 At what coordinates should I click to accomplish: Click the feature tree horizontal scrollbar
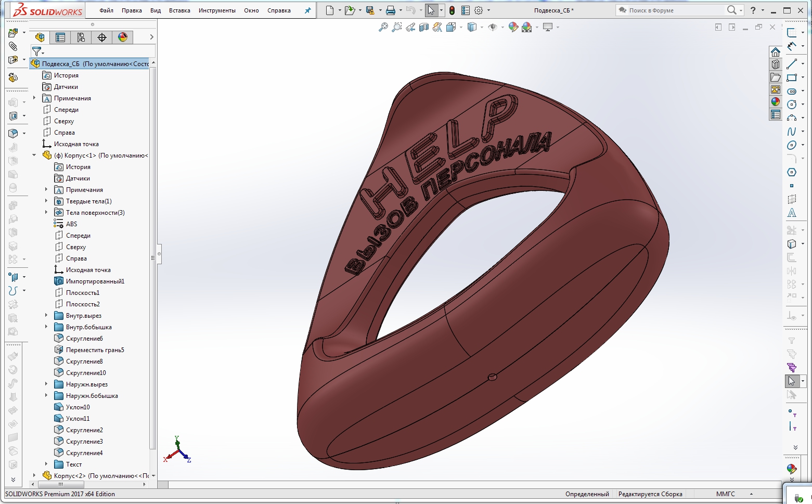[61, 484]
